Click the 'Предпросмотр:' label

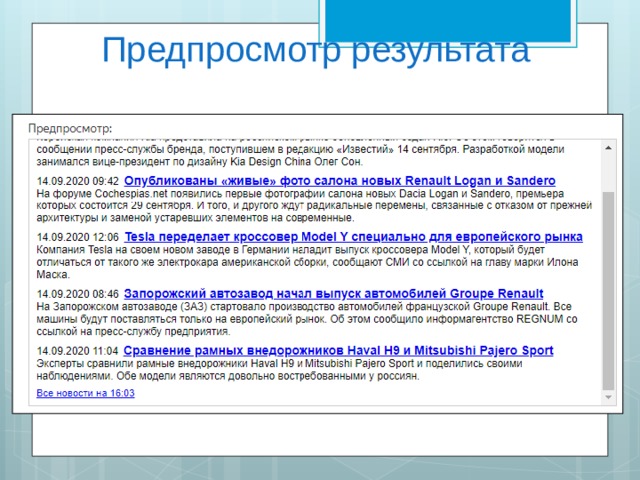click(70, 129)
